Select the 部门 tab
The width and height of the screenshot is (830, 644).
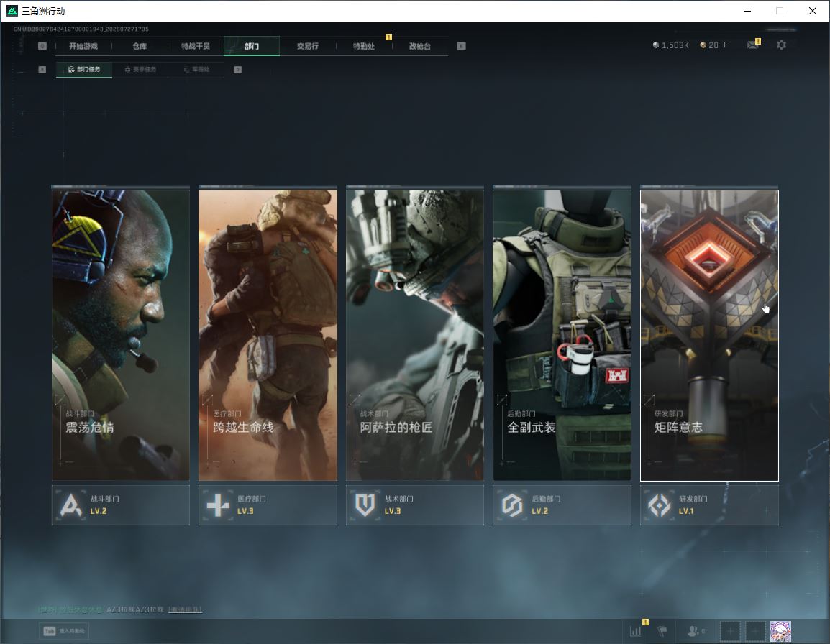[x=252, y=46]
